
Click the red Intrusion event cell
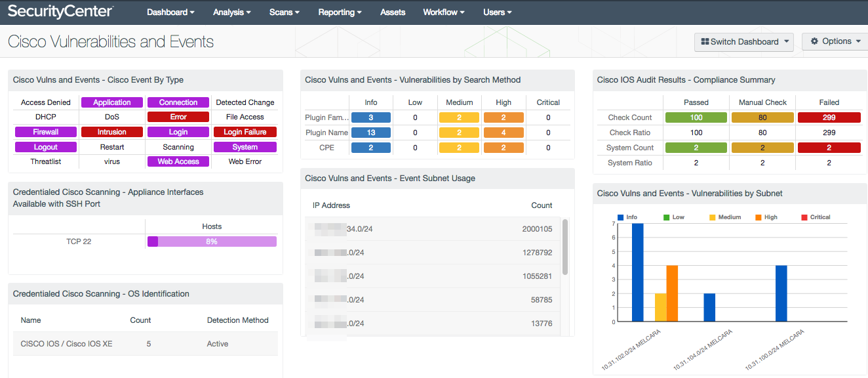click(x=112, y=132)
